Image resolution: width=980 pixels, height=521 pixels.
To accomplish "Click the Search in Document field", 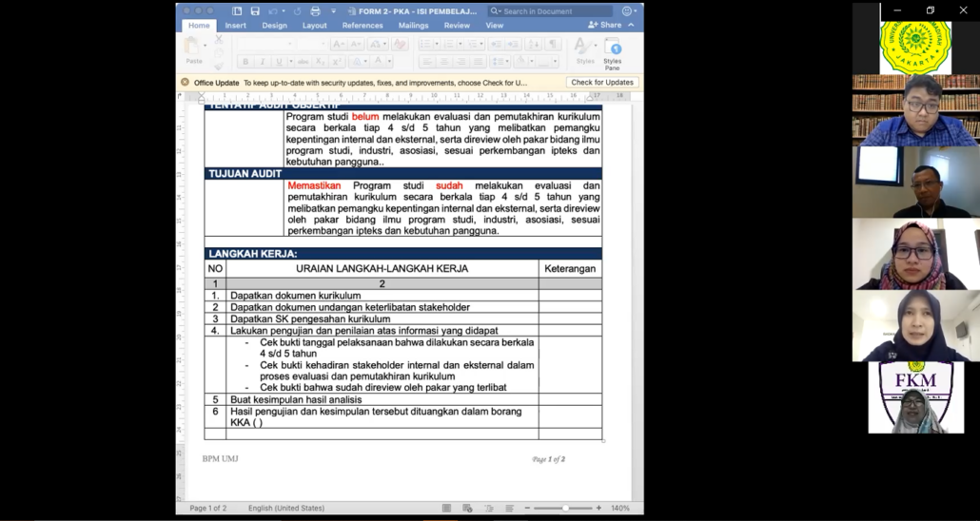I will pos(550,11).
